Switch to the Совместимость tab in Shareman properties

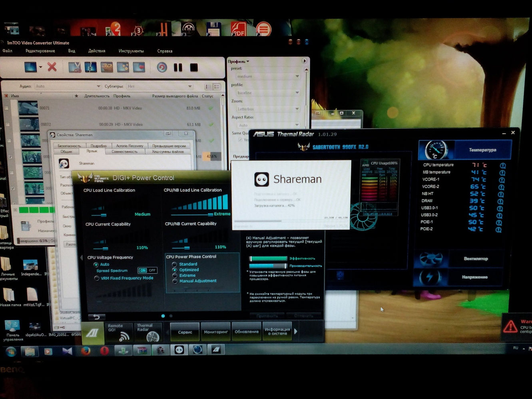[x=124, y=152]
